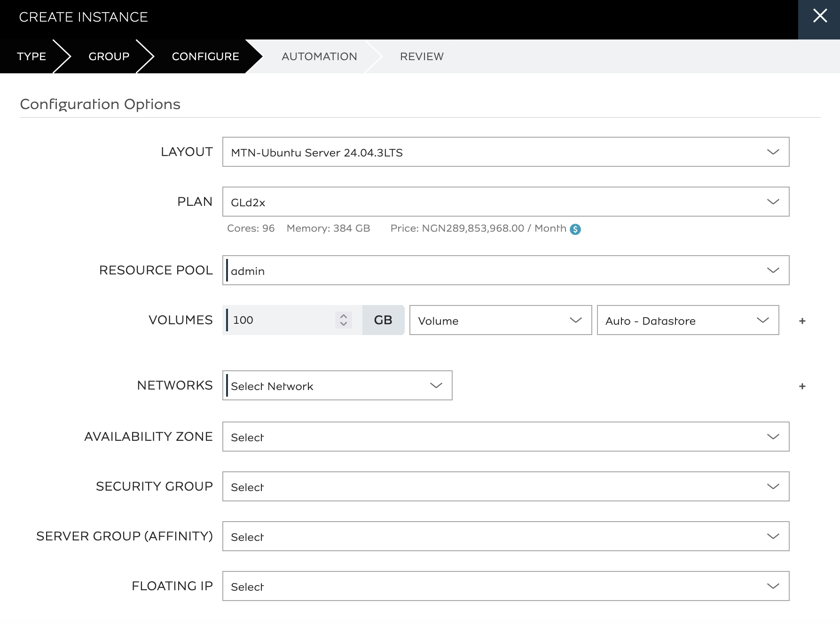
Task: Jump to the Automation step
Action: 319,56
